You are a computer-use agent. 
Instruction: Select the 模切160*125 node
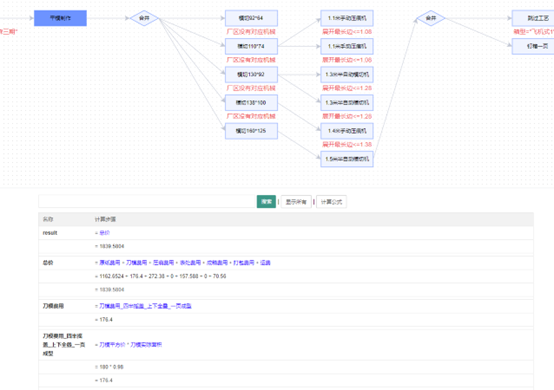tap(251, 131)
